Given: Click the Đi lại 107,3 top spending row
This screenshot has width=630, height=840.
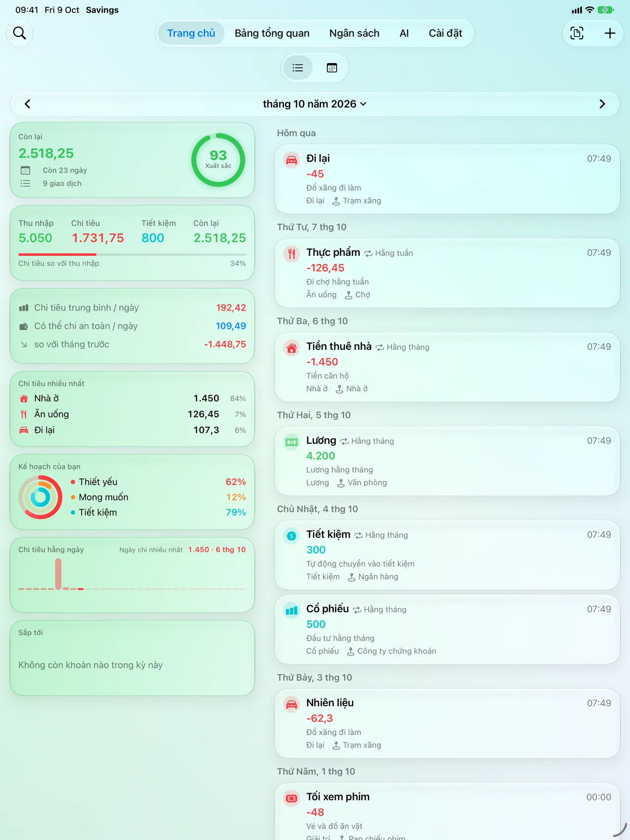Looking at the screenshot, I should pyautogui.click(x=132, y=430).
